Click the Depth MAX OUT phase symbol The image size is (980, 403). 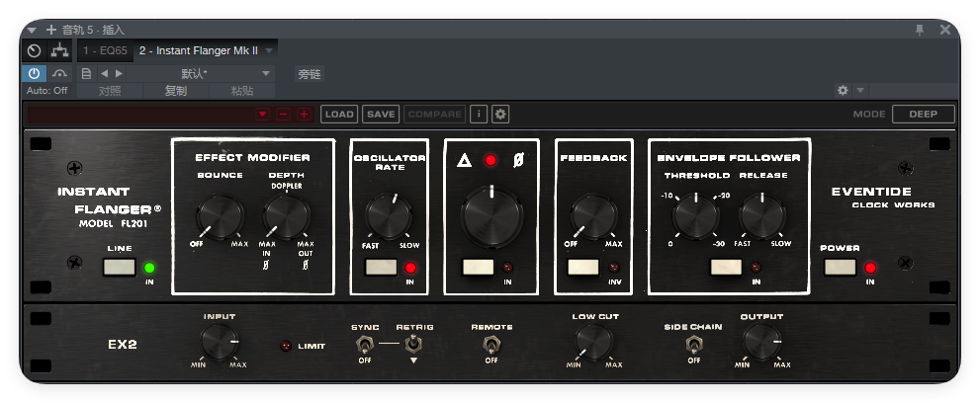306,266
